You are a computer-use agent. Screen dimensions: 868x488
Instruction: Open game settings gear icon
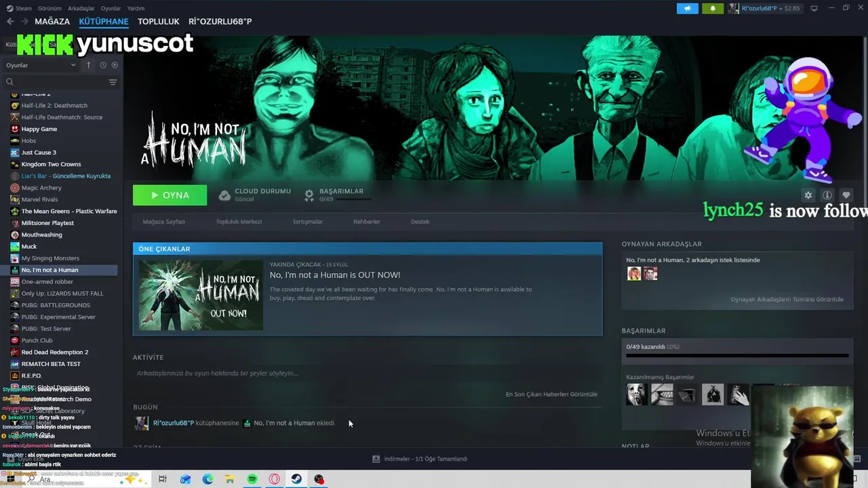tap(808, 195)
